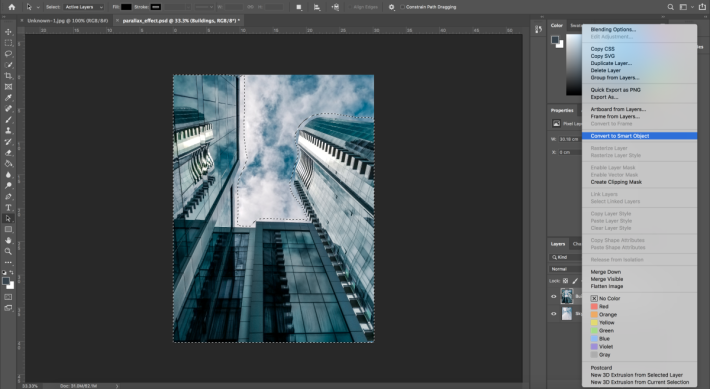Select the Rectangular Marquee tool
Screen dimensions: 710x389
pyautogui.click(x=8, y=43)
